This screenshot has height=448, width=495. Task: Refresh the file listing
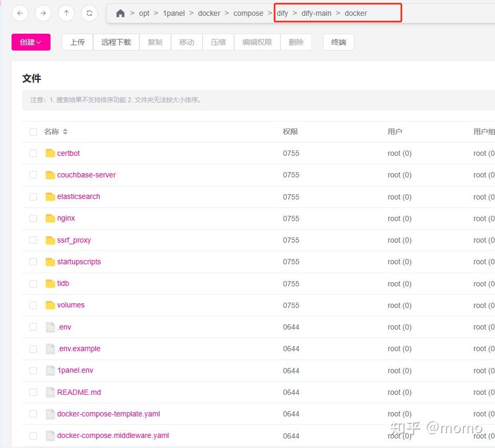tap(89, 13)
